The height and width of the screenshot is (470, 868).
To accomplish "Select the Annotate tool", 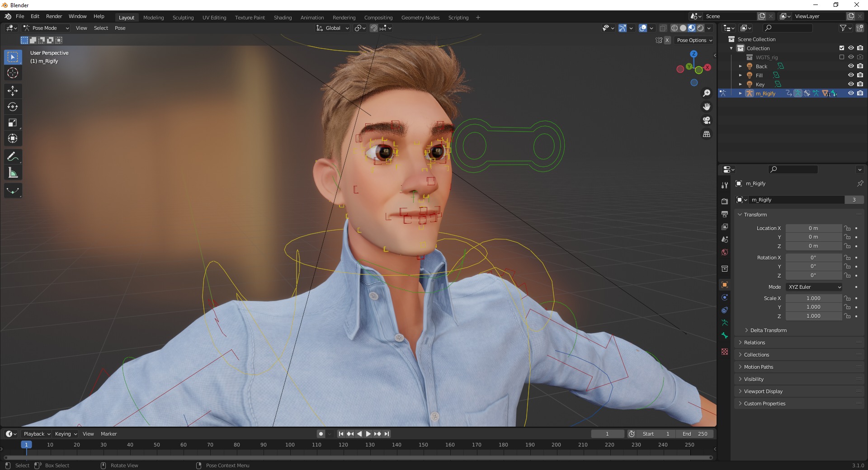I will 13,157.
